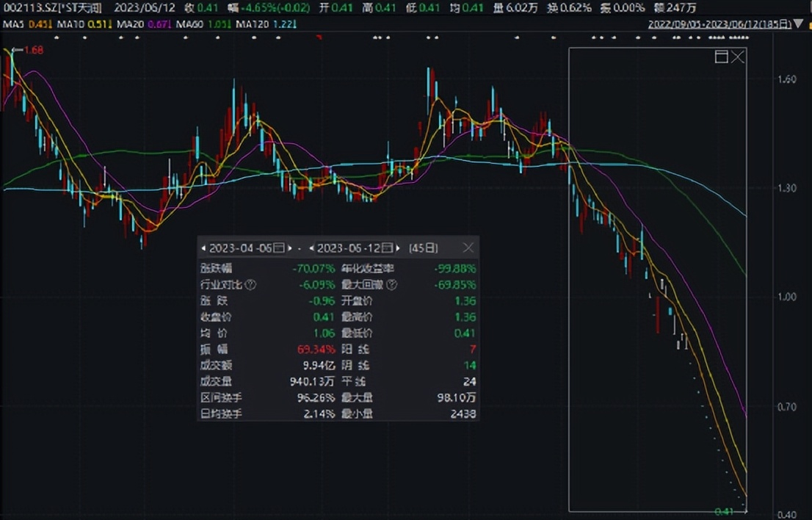This screenshot has height=520, width=812.
Task: Toggle the MA20 moving average line
Action: click(x=131, y=24)
